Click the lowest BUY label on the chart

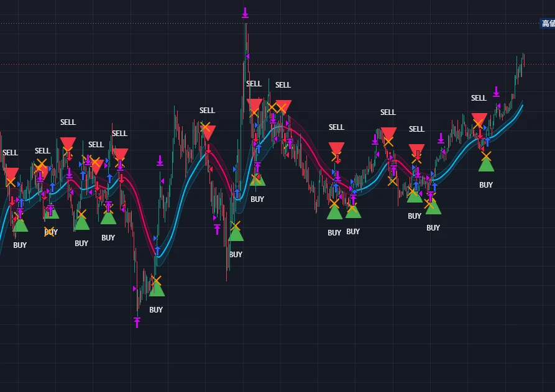[156, 309]
